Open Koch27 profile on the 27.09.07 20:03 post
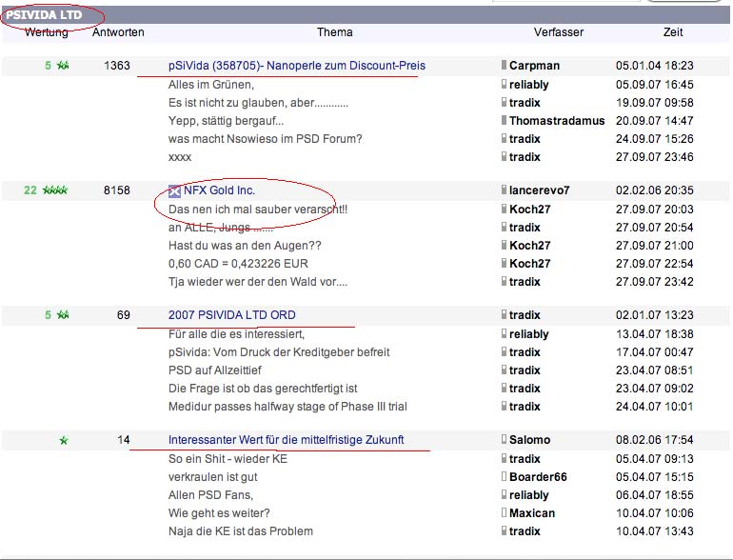Screen dimensions: 733x560 [x=529, y=210]
